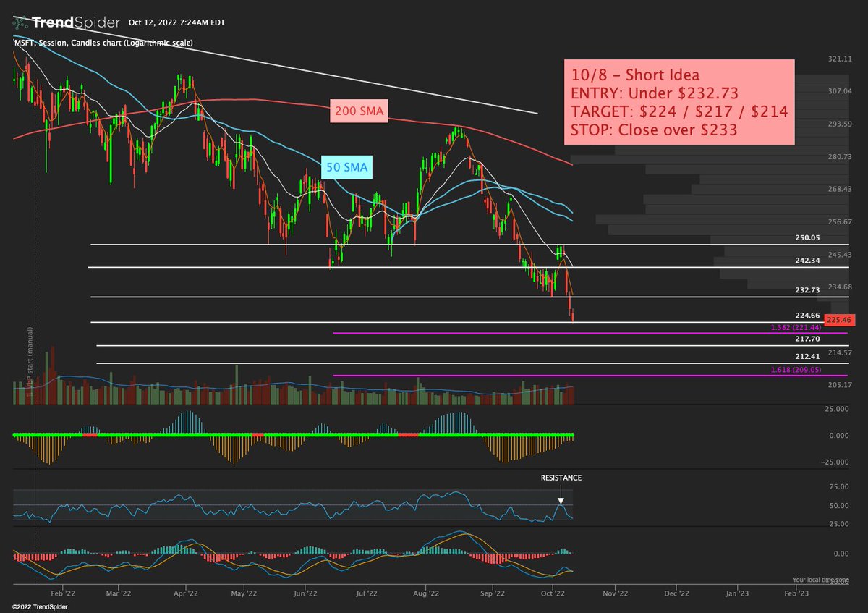Click the Jun '22 date axis label
868x613 pixels.
tap(305, 592)
